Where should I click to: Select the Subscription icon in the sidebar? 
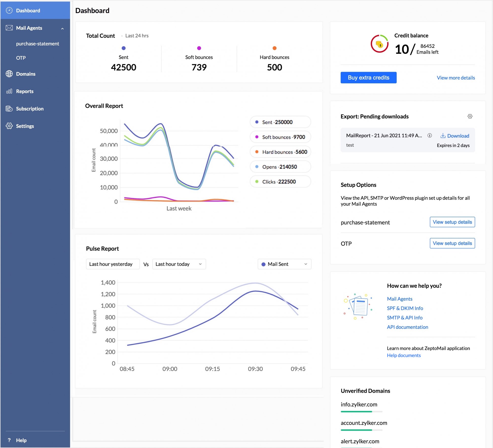9,108
